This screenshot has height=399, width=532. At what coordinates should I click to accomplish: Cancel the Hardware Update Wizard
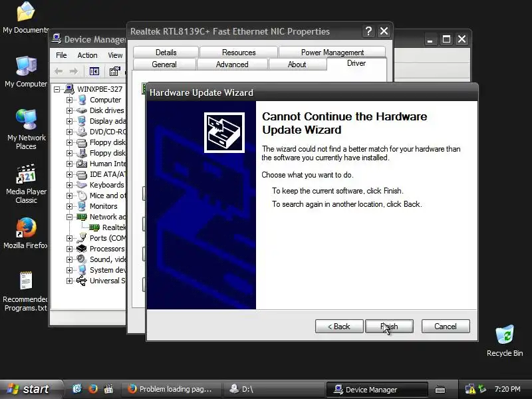tap(446, 327)
